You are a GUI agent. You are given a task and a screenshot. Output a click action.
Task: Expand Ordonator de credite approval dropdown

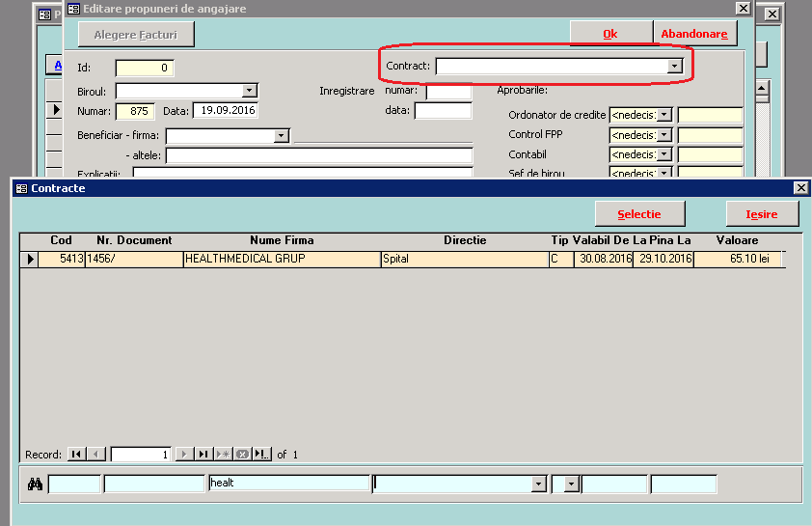(x=664, y=116)
